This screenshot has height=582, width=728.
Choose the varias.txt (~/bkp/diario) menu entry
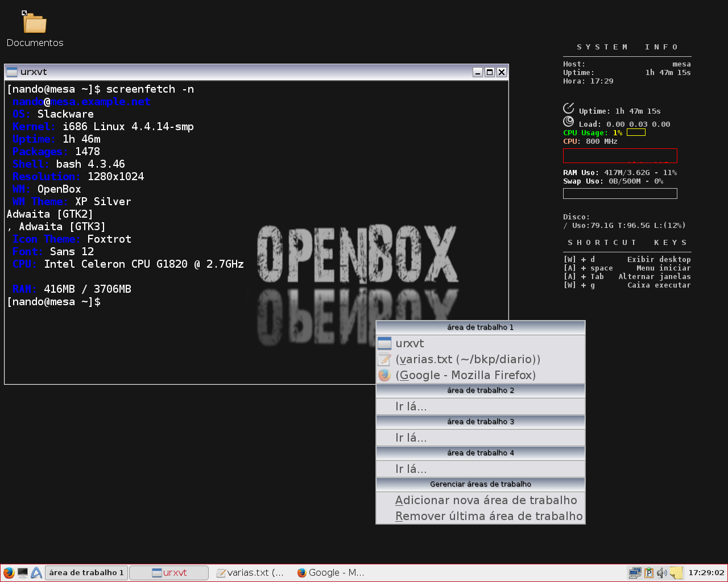click(x=481, y=359)
